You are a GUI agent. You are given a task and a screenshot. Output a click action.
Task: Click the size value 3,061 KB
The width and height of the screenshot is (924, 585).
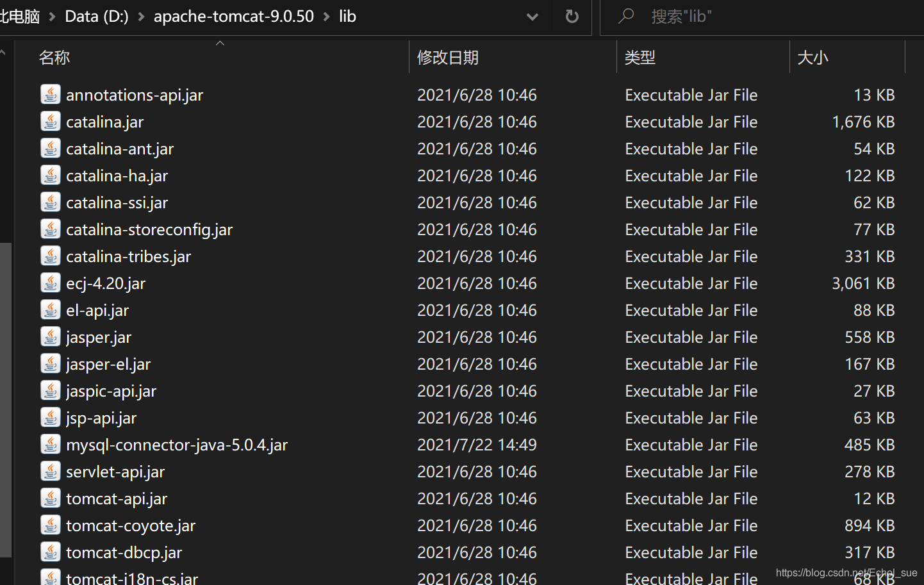863,283
